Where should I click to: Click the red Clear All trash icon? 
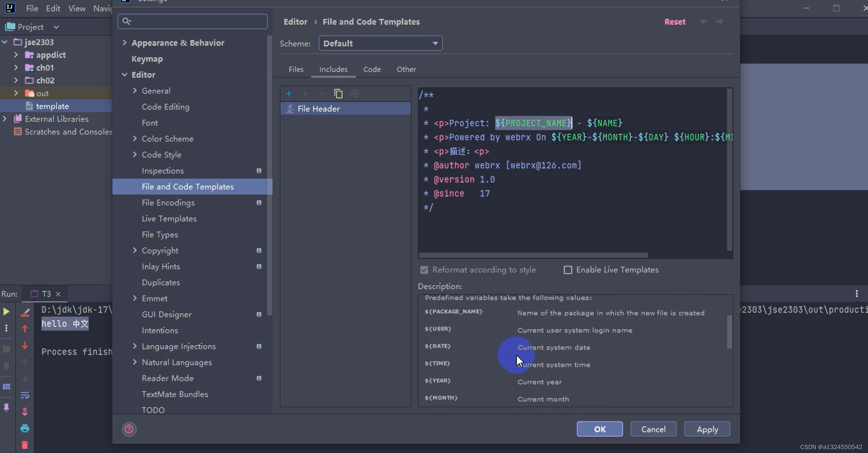(25, 445)
